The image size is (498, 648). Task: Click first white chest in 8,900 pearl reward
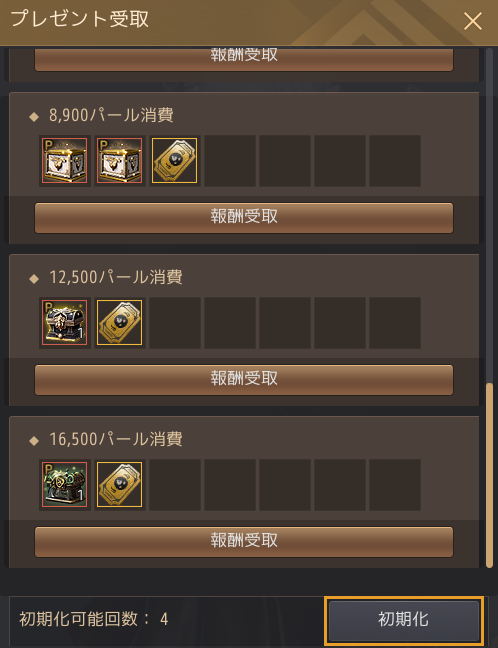(64, 161)
